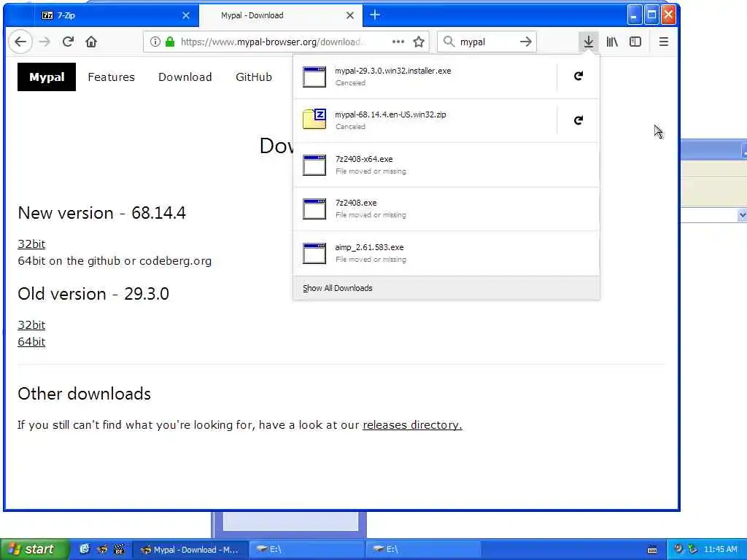Switch to second E:\ taskbar window
Image resolution: width=747 pixels, height=560 pixels.
pos(424,550)
